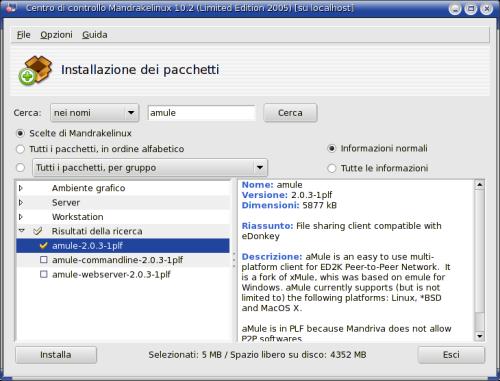Uncheck the amule-2.0.3-1plf package

click(x=43, y=246)
